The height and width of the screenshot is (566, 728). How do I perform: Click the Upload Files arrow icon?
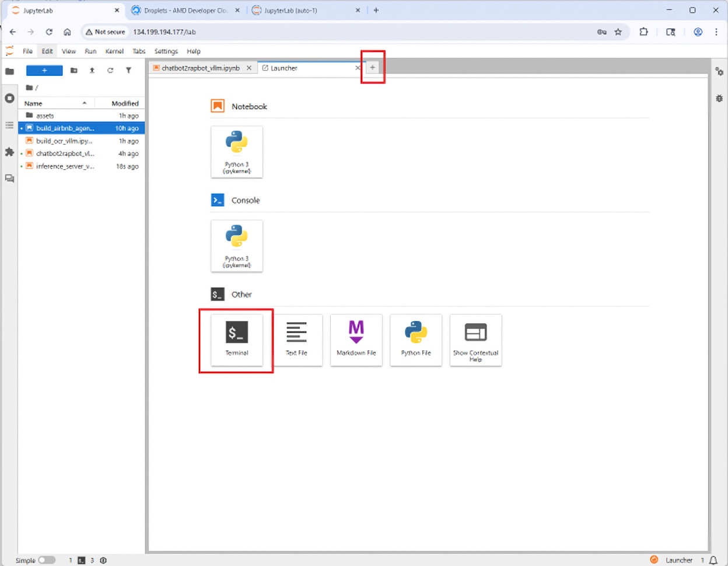coord(92,71)
